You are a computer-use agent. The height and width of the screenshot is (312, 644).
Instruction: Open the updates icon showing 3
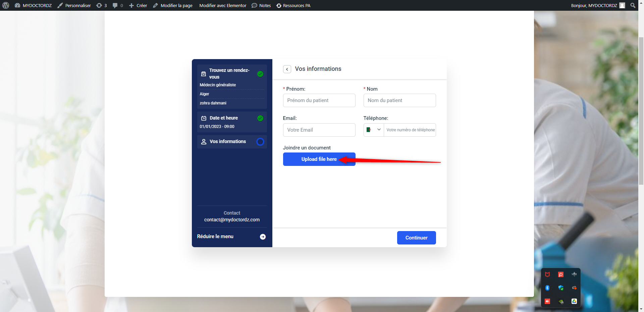click(x=101, y=5)
